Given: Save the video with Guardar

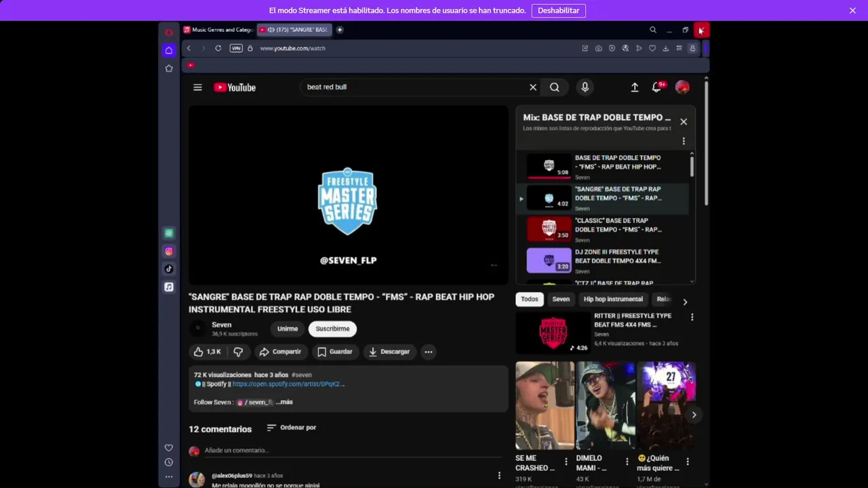Looking at the screenshot, I should click(x=335, y=352).
